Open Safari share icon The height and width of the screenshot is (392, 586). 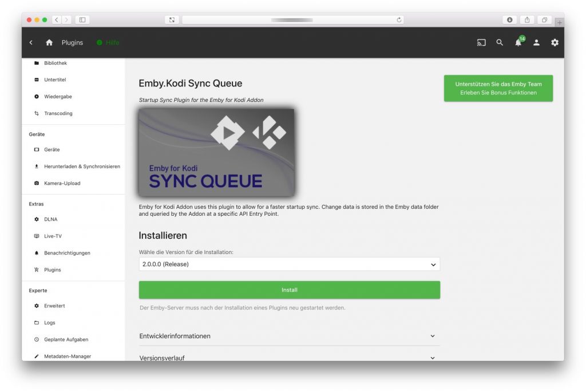point(527,20)
